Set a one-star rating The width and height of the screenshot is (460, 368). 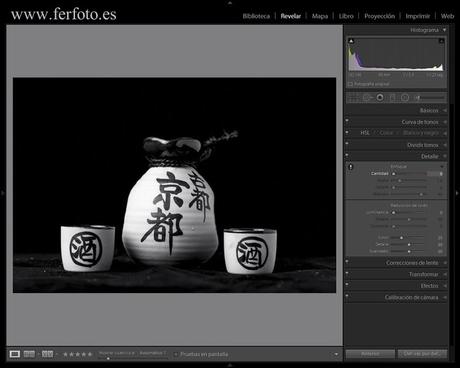click(65, 354)
